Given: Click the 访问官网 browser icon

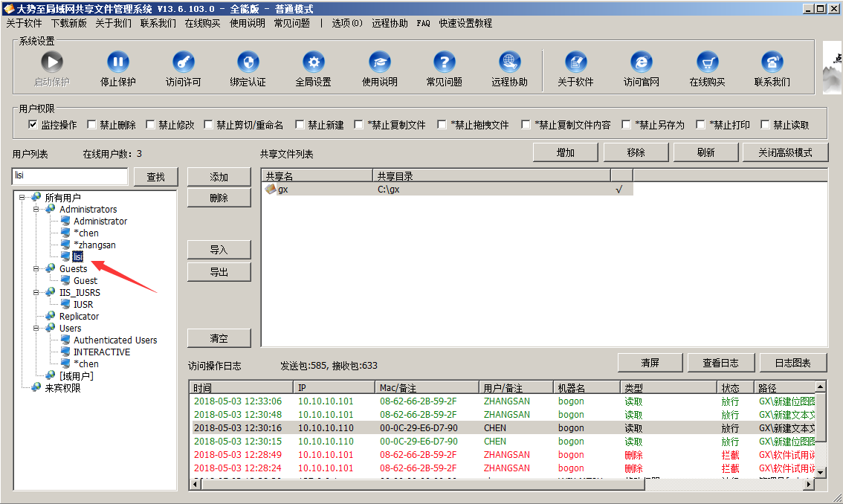Looking at the screenshot, I should coord(641,62).
